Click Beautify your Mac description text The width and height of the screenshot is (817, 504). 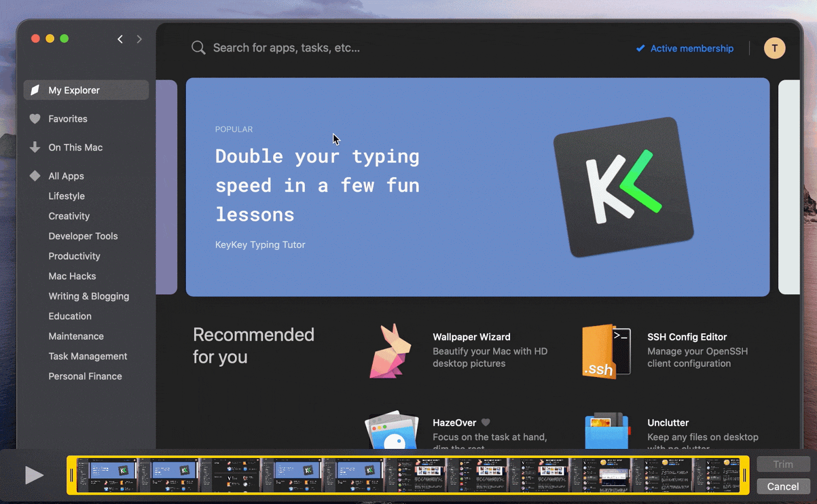[490, 358]
